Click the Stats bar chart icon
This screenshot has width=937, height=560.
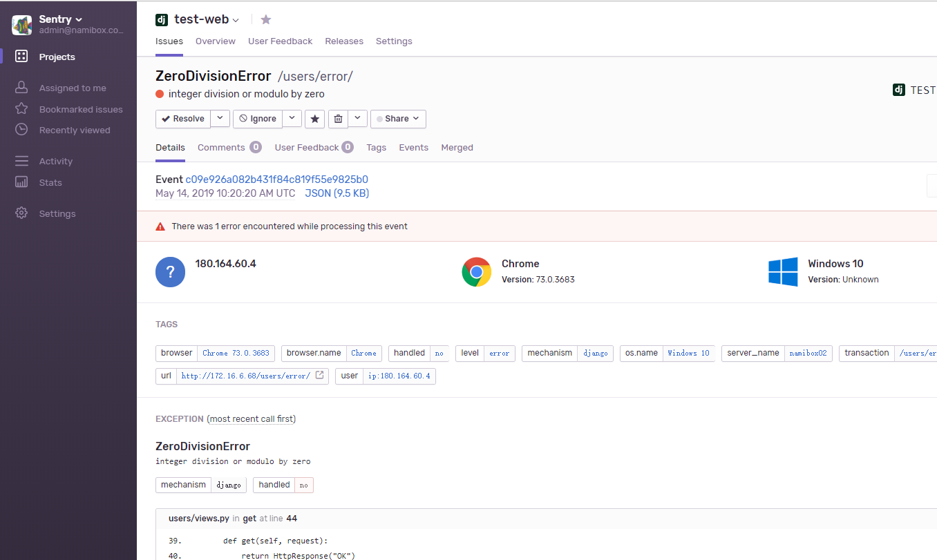coord(21,182)
